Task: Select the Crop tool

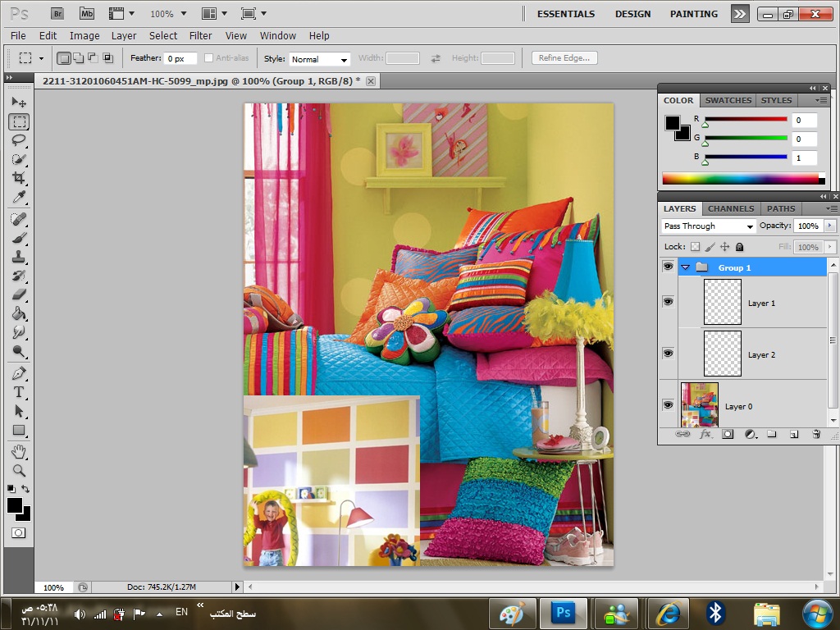Action: [18, 178]
